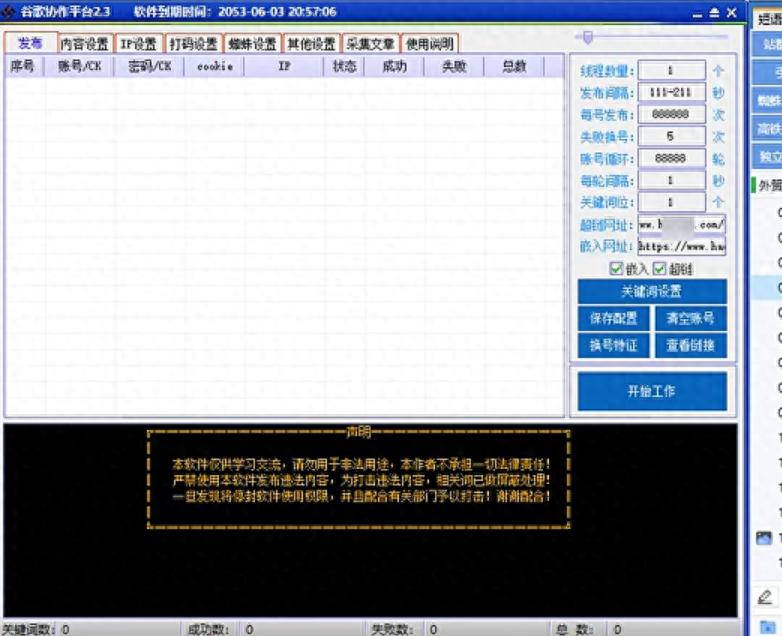This screenshot has width=782, height=636.
Task: Click the 成功数 status bar entry
Action: click(220, 630)
